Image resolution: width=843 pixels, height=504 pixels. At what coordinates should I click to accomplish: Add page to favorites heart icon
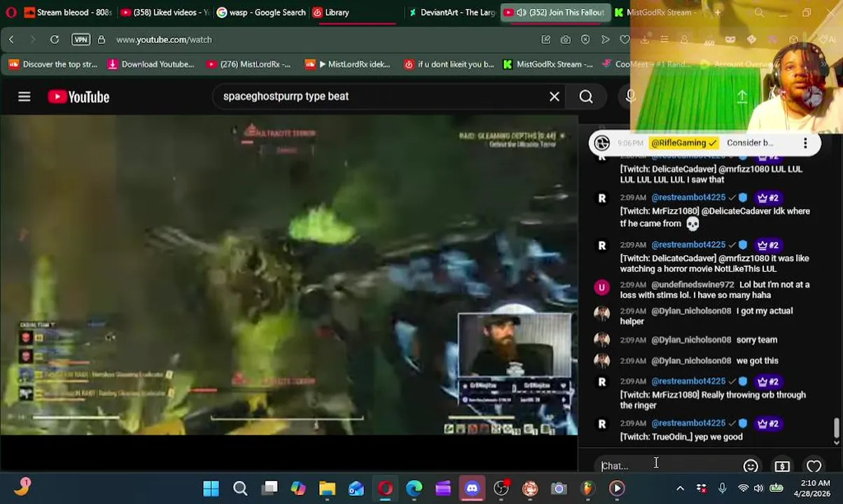click(625, 40)
